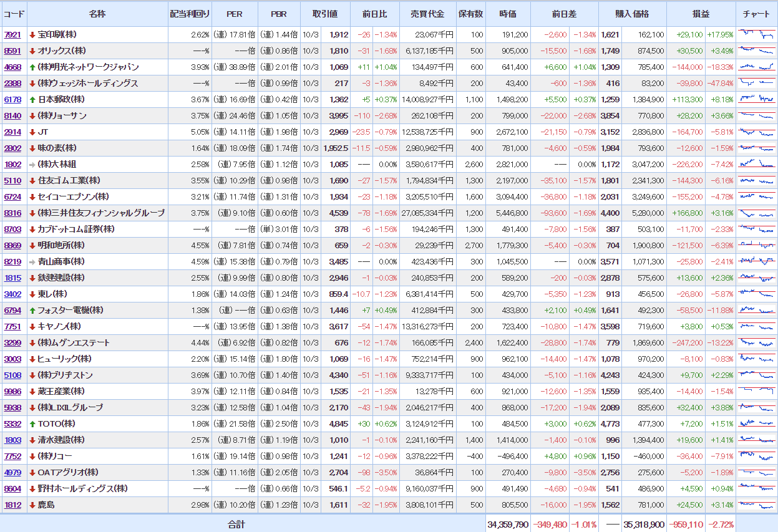Open stock code link 7921
This screenshot has height=532, width=778.
(x=12, y=34)
